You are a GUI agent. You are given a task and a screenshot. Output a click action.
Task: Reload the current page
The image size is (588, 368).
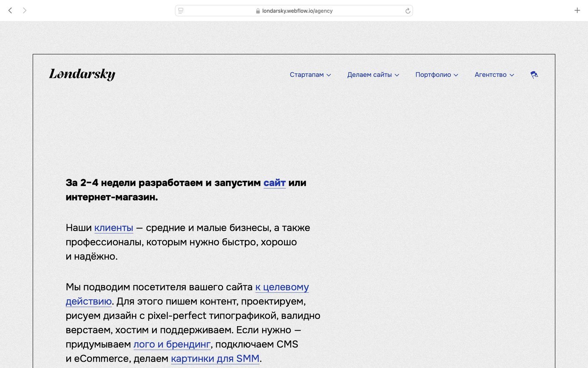[x=407, y=11]
